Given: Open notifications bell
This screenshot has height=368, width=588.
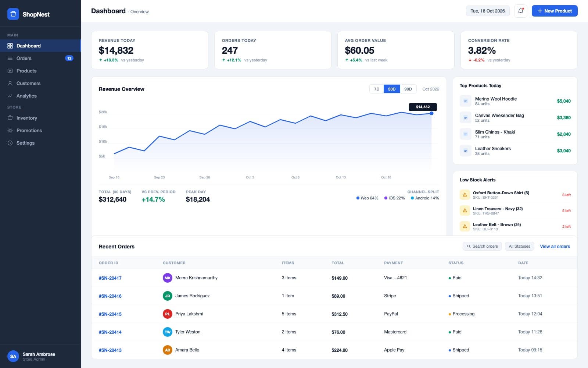Looking at the screenshot, I should coord(521,11).
